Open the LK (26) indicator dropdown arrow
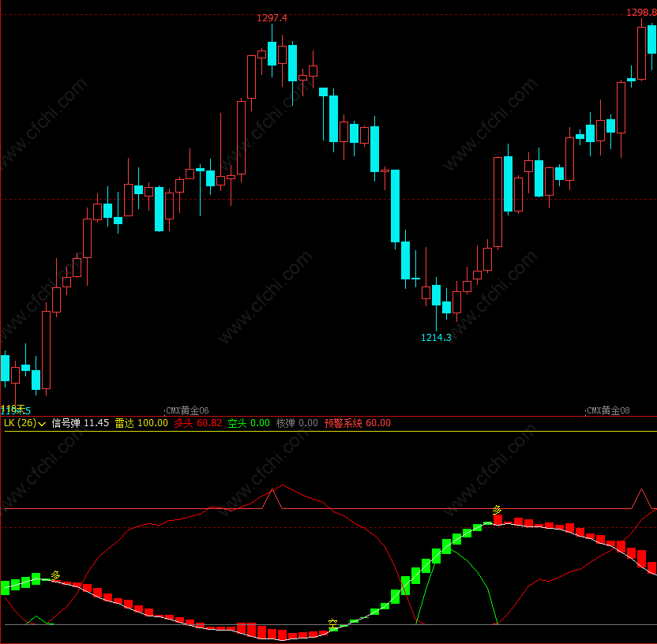 click(x=42, y=424)
